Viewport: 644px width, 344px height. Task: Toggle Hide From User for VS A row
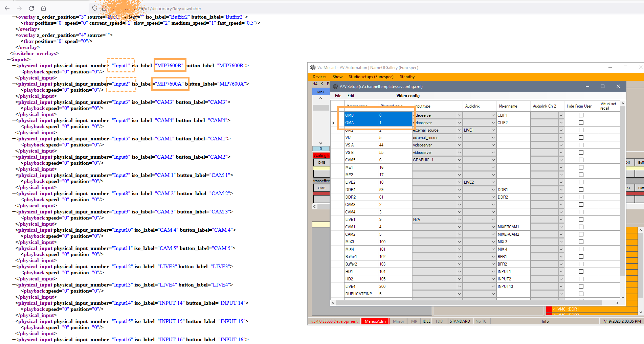coord(581,145)
